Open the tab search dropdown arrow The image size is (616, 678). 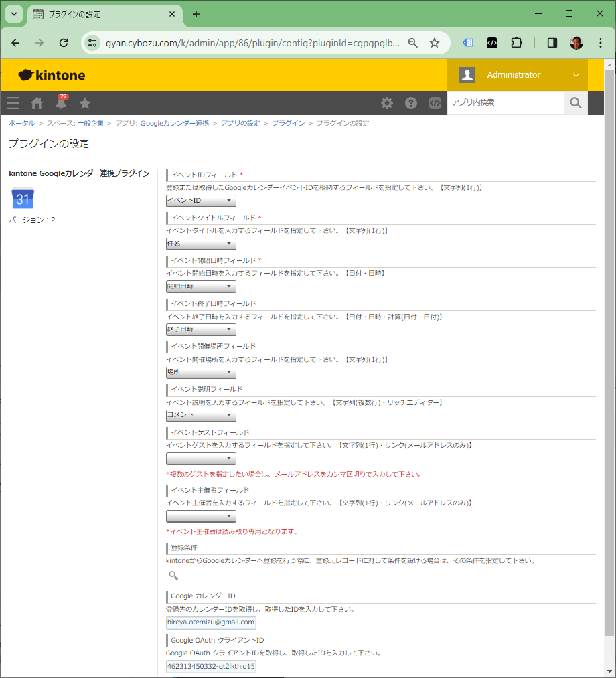tap(14, 14)
